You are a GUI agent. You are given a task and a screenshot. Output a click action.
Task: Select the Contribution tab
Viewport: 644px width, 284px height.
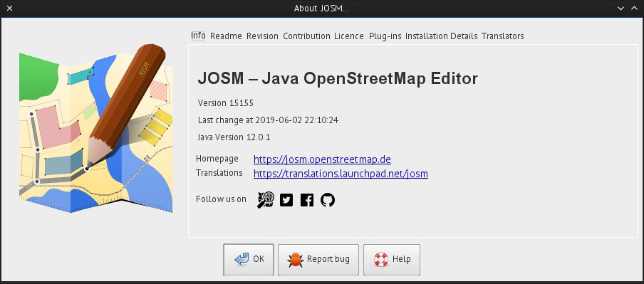[306, 36]
